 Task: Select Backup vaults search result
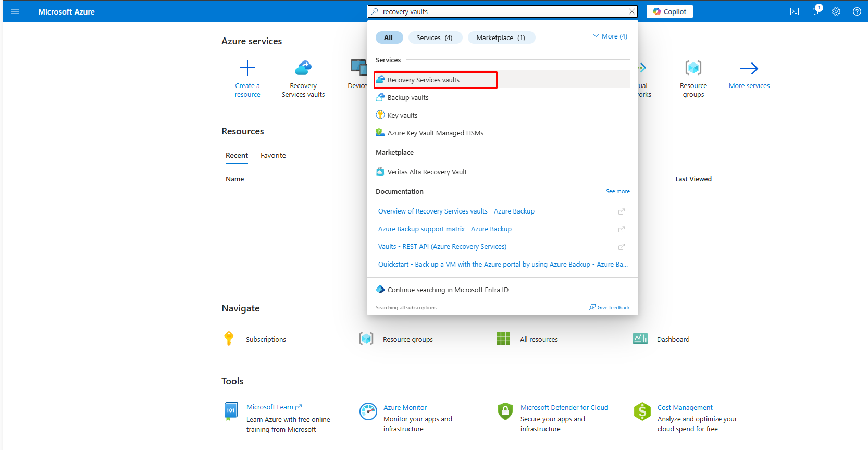pos(502,97)
